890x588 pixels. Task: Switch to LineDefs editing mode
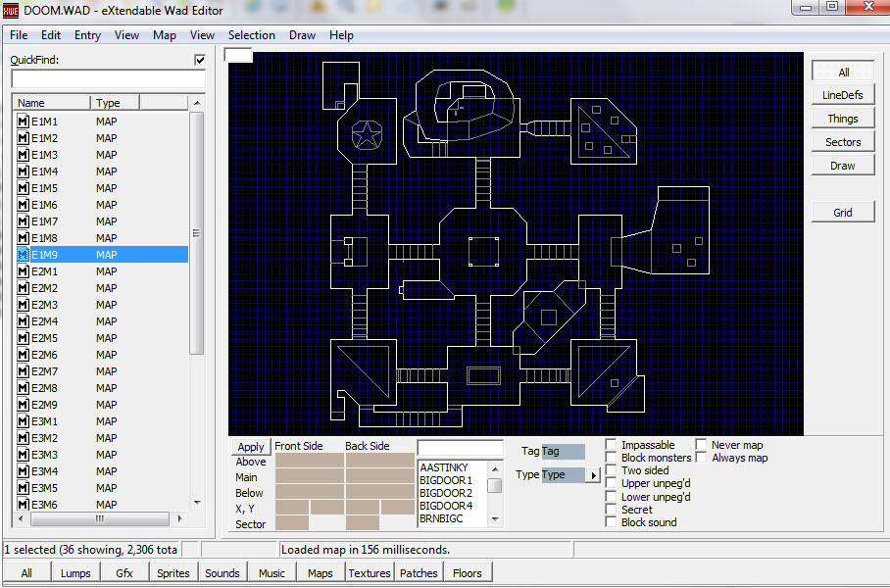point(843,95)
